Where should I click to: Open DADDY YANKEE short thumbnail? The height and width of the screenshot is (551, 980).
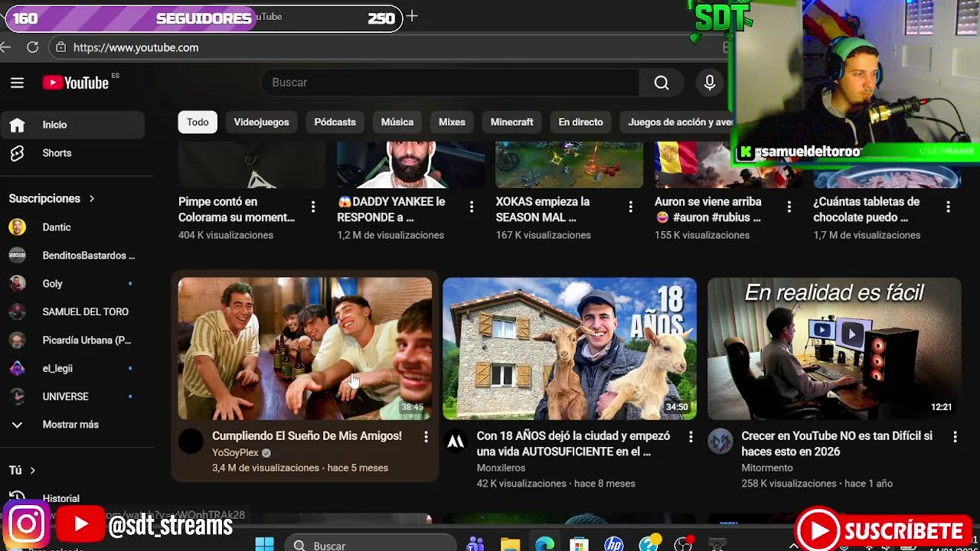411,165
